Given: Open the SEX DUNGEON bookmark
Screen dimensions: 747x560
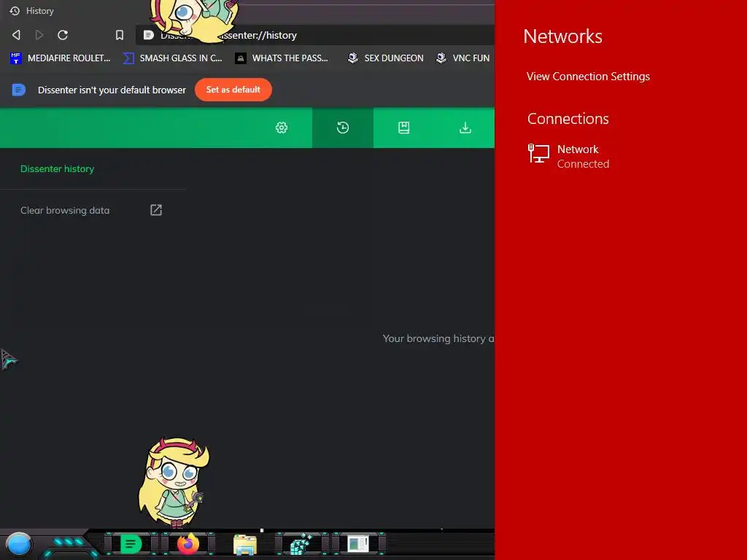Looking at the screenshot, I should pyautogui.click(x=385, y=58).
